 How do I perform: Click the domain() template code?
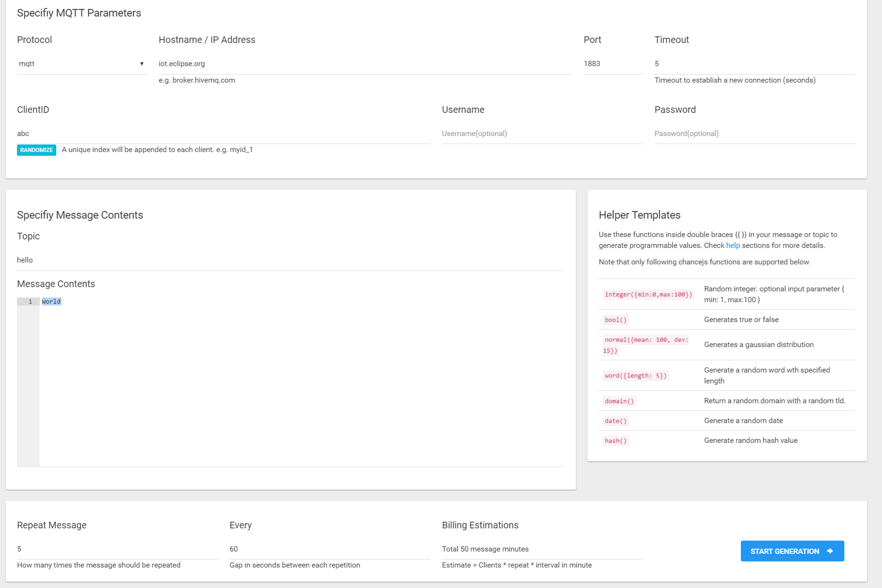pos(619,401)
